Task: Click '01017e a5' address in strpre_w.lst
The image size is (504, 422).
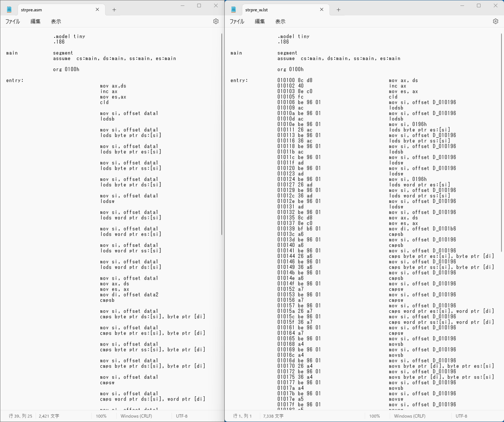Action: tap(291, 399)
